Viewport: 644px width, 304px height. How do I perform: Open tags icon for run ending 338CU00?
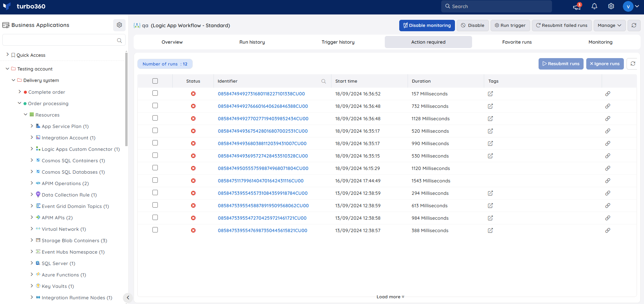coord(490,94)
